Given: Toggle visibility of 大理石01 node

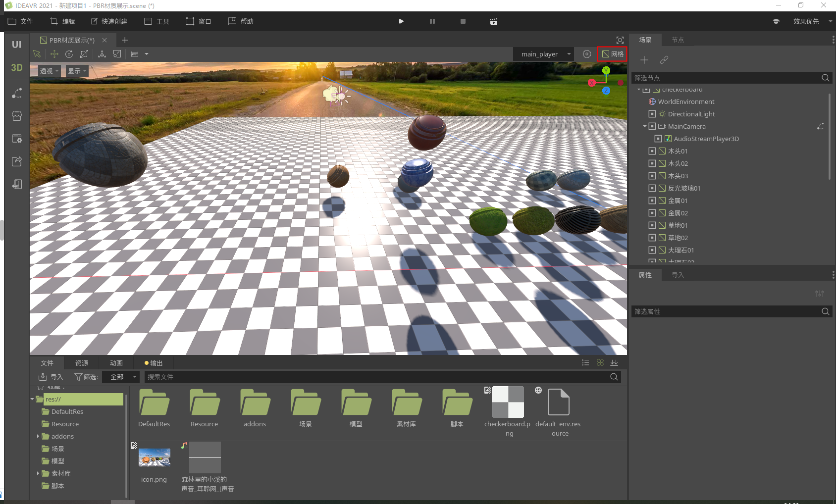Looking at the screenshot, I should click(x=652, y=250).
